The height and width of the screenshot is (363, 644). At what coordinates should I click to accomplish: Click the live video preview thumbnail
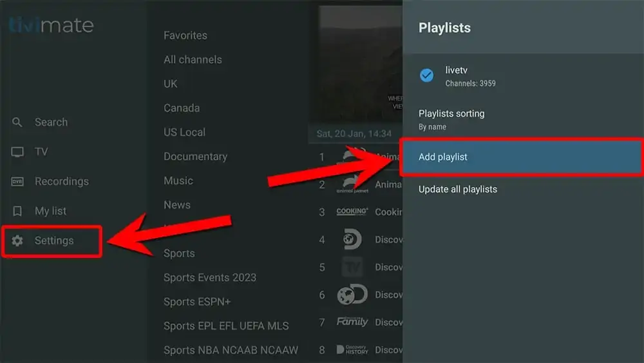coord(361,64)
